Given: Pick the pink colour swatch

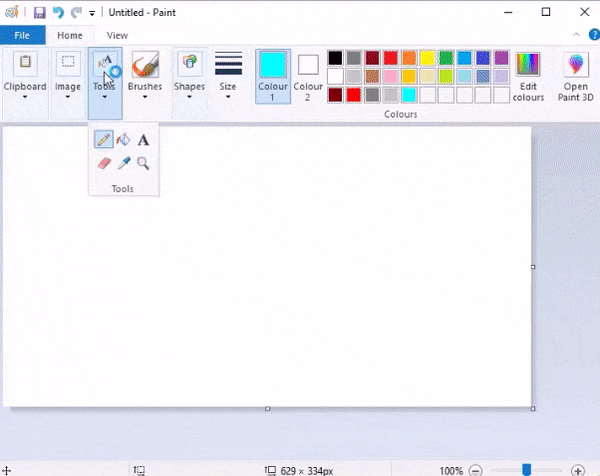Looking at the screenshot, I should pos(391,77).
